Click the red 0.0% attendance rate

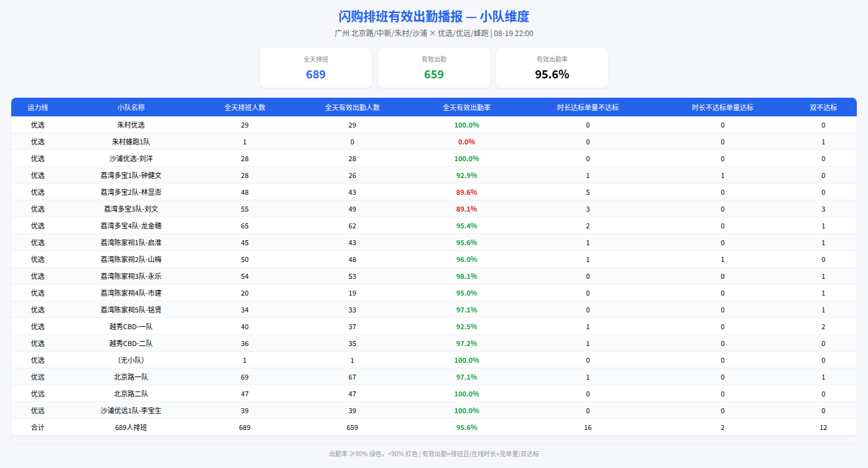coord(467,142)
